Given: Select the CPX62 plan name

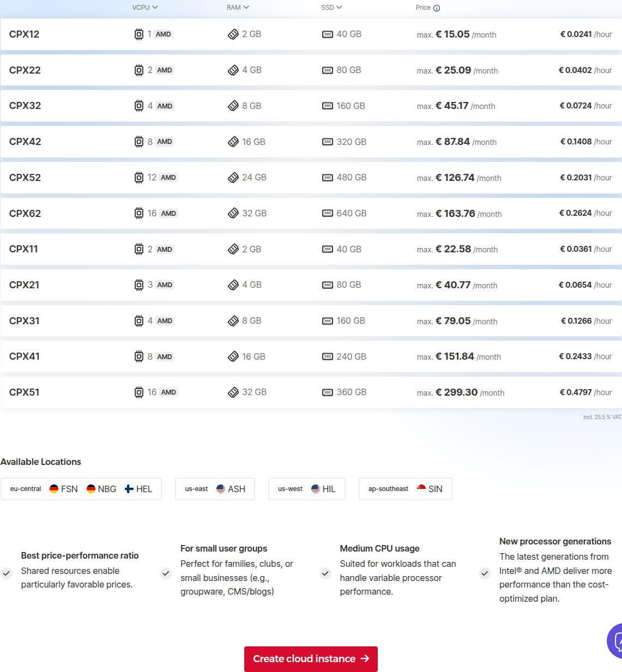Looking at the screenshot, I should pyautogui.click(x=25, y=214).
